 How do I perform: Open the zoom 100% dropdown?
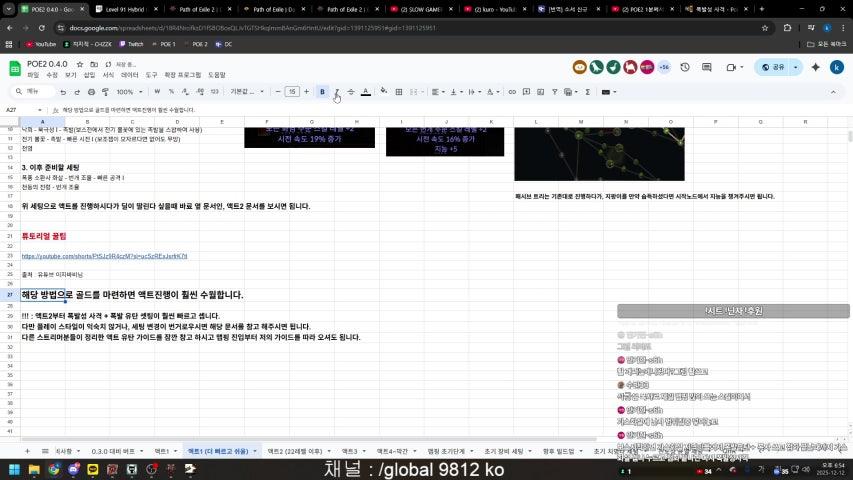[129, 92]
